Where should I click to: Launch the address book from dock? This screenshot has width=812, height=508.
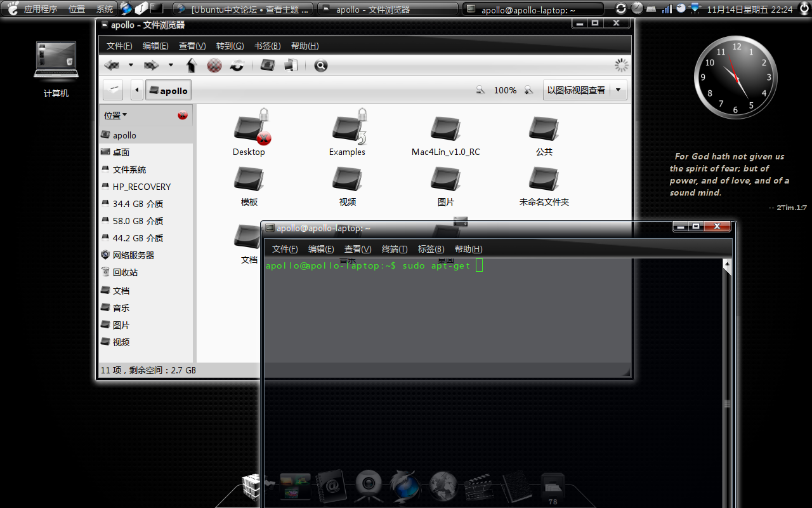[330, 487]
